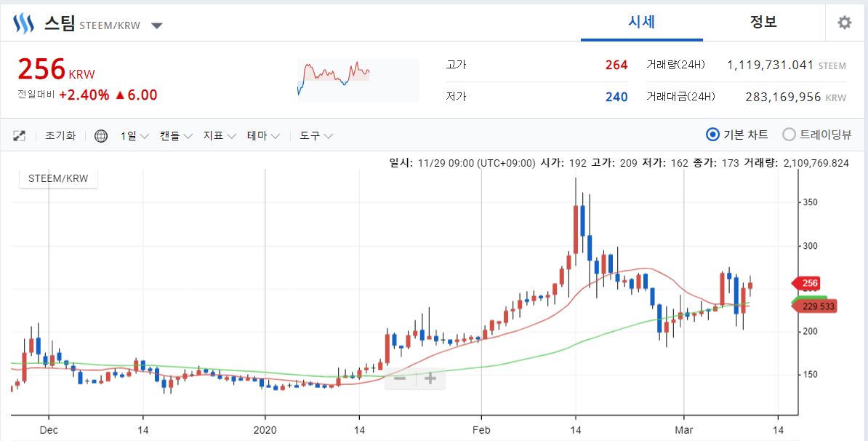Click the Feb date axis label
Screen dimensions: 868x441
(481, 429)
